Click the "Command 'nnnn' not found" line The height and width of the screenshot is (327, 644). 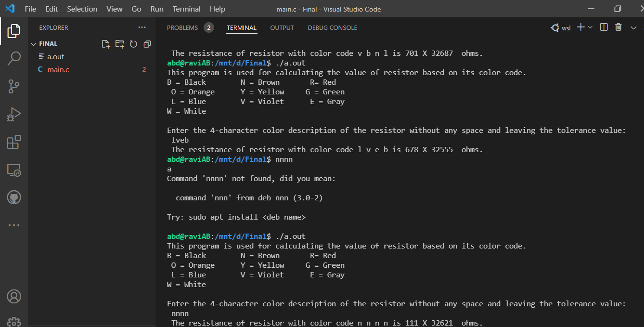tap(251, 179)
